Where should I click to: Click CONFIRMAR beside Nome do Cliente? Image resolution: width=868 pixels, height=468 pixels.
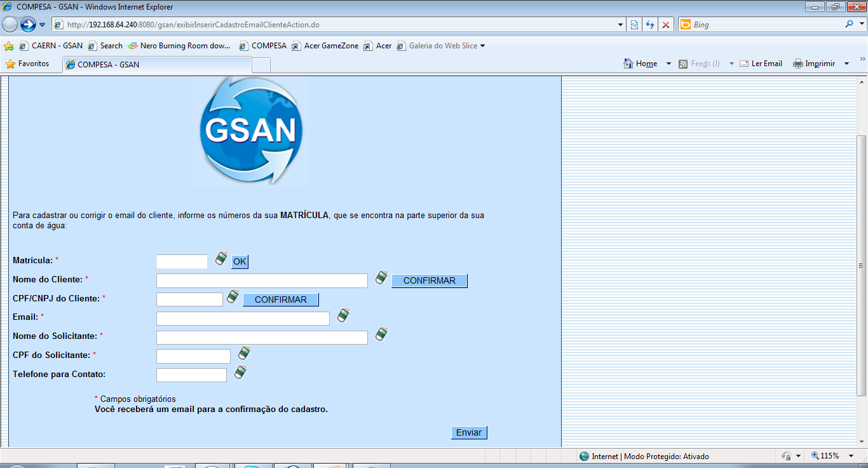click(430, 280)
